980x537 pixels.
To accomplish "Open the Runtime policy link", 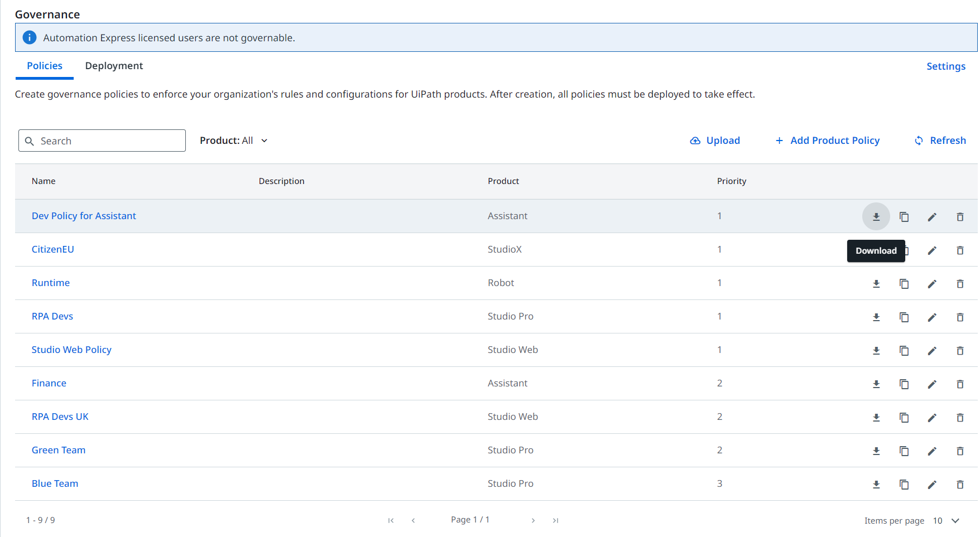I will [51, 283].
